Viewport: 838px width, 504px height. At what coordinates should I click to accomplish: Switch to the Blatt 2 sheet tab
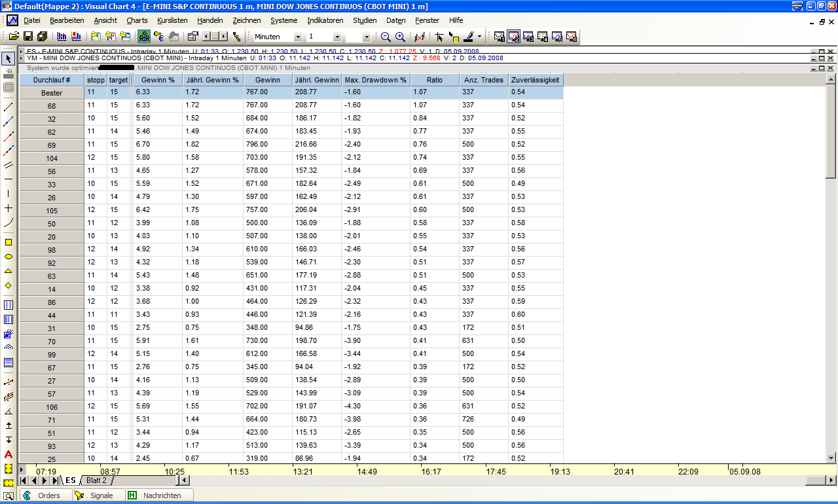click(x=96, y=480)
